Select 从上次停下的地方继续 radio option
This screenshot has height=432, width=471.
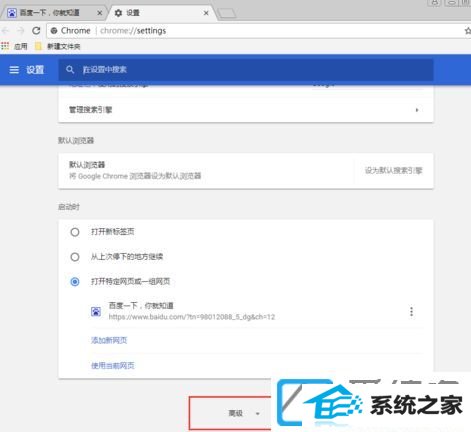point(75,257)
